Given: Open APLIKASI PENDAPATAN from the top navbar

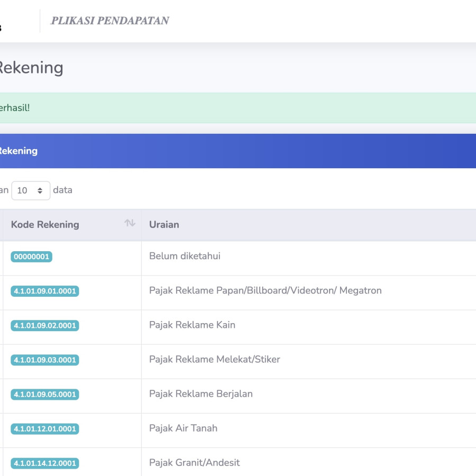Looking at the screenshot, I should tap(109, 21).
